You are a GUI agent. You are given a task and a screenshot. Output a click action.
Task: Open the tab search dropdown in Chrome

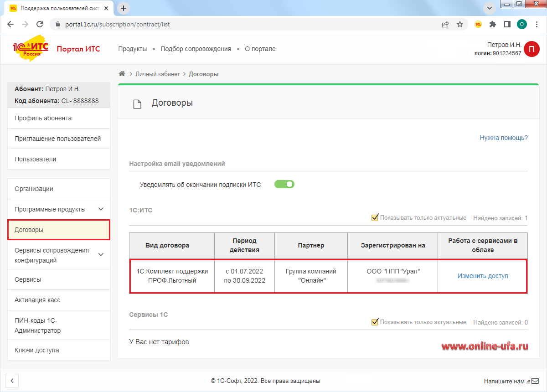[490, 8]
